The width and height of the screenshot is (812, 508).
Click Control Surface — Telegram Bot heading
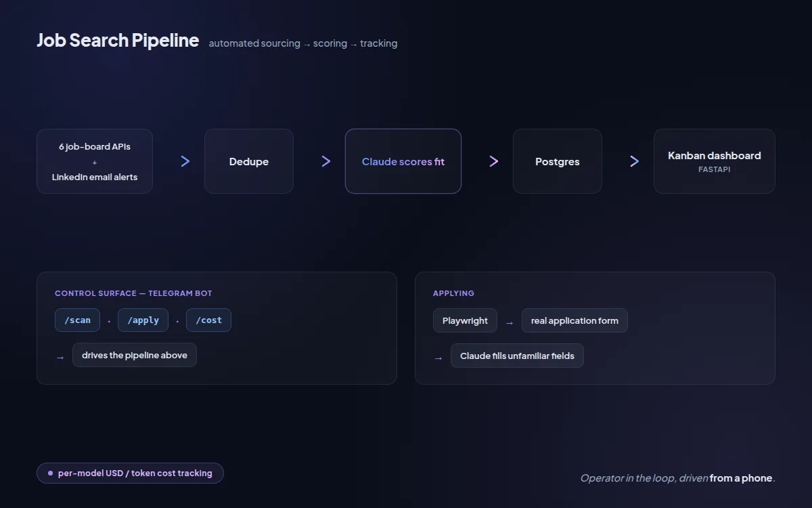coord(133,293)
